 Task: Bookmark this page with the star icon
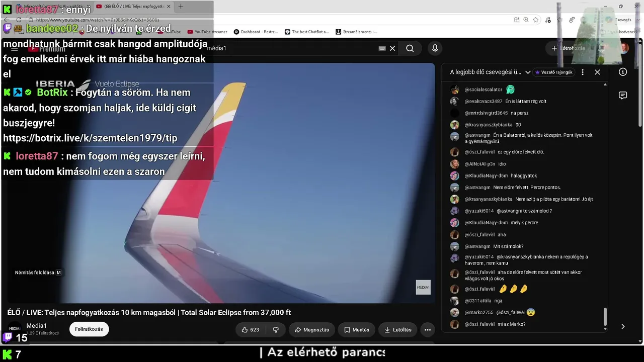click(535, 20)
